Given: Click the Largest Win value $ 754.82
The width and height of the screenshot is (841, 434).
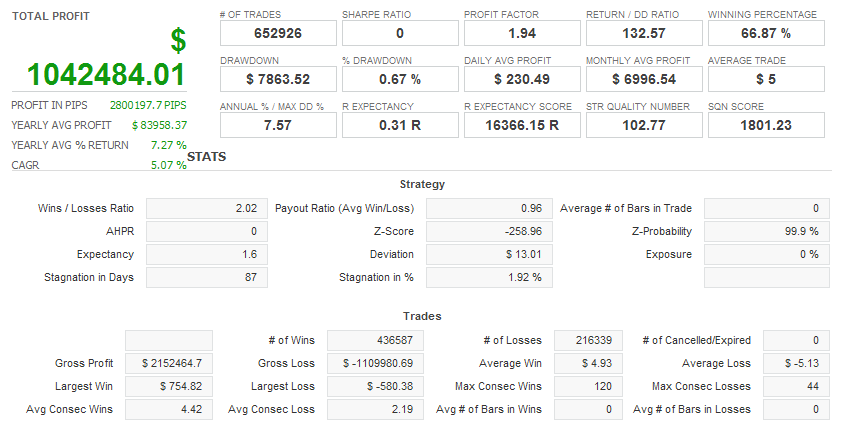Looking at the screenshot, I should [x=169, y=386].
